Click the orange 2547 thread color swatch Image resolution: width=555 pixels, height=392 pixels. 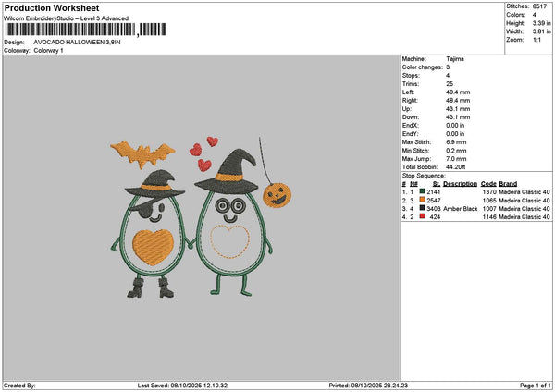coord(422,200)
